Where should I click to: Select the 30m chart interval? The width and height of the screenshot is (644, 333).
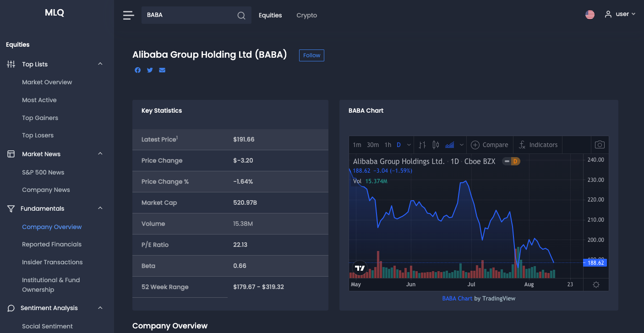[x=373, y=145]
